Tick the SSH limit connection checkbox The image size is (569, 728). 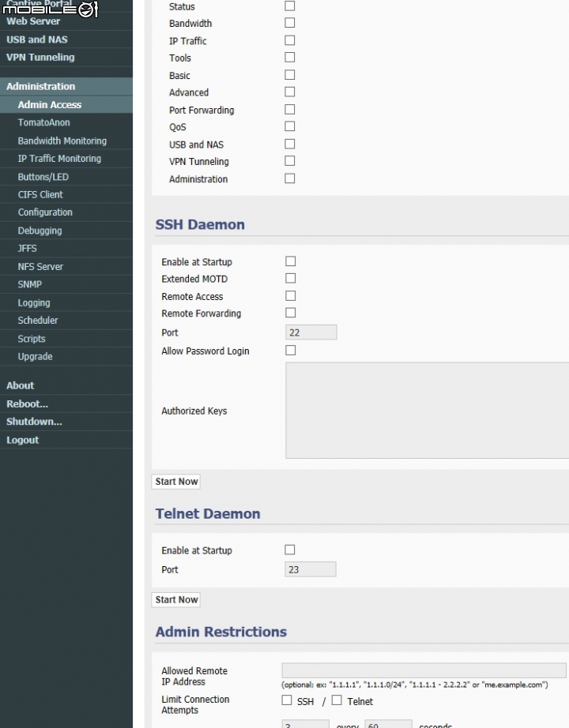coord(287,700)
